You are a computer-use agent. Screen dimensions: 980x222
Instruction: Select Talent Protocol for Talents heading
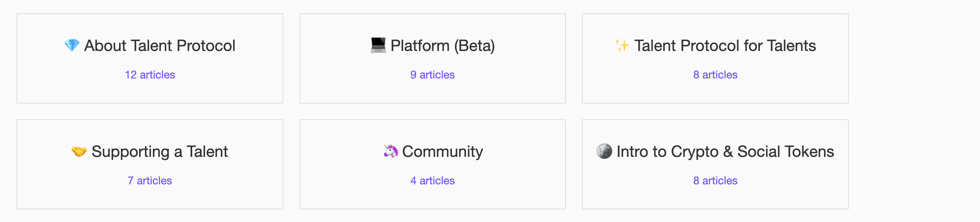725,45
